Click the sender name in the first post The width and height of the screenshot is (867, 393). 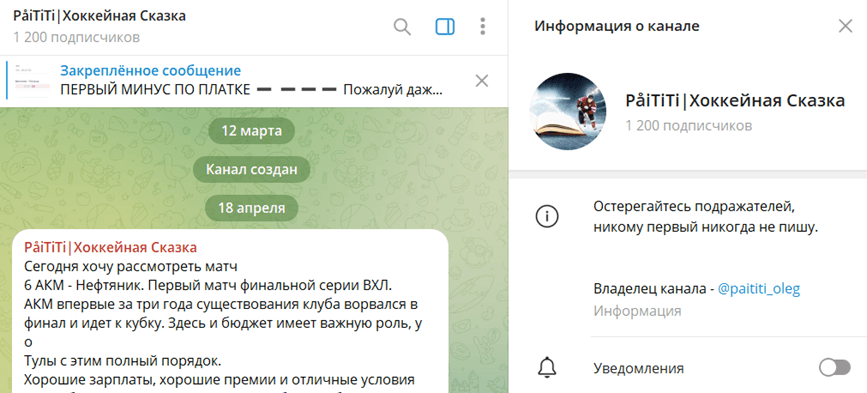(111, 247)
